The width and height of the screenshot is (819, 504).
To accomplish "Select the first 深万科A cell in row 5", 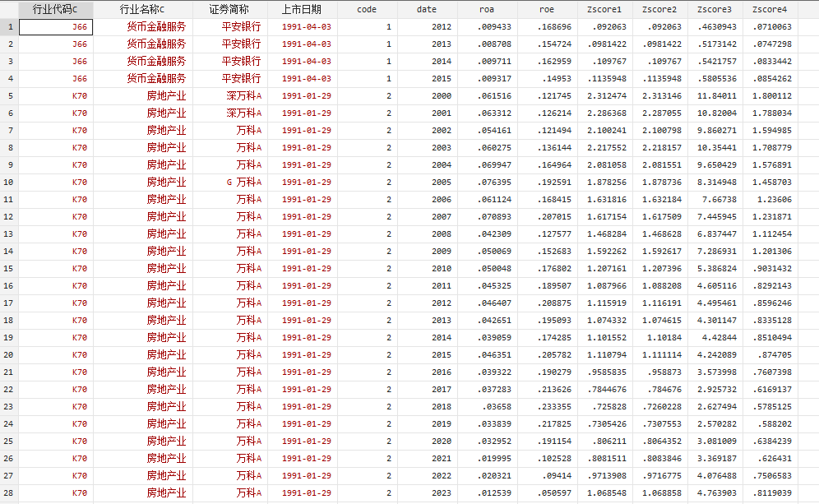I will pyautogui.click(x=243, y=96).
